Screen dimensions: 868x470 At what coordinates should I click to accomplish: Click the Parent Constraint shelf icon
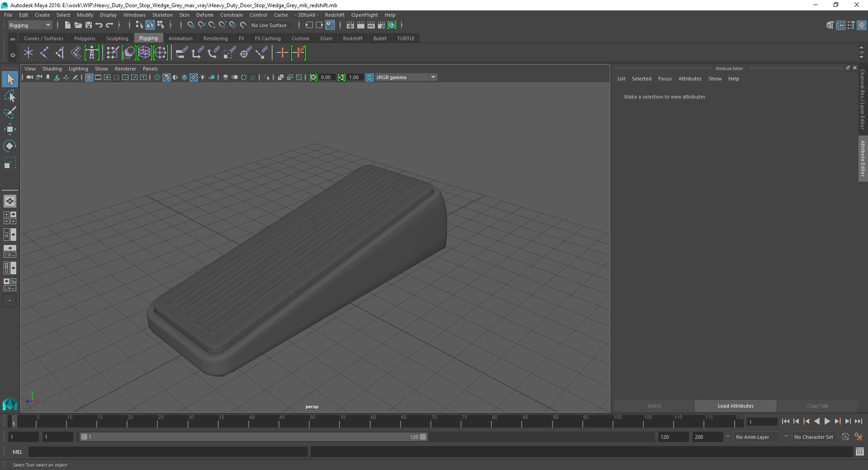(x=181, y=53)
